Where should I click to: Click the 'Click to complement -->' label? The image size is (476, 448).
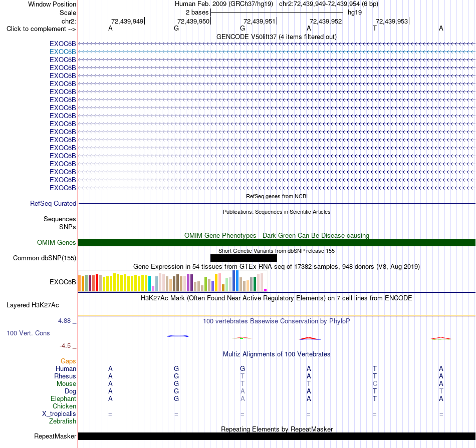point(41,29)
